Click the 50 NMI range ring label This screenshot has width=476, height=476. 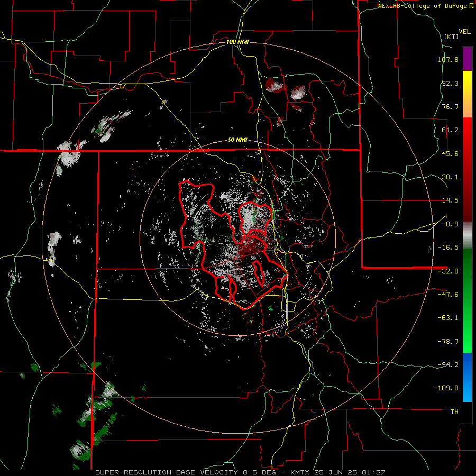click(237, 140)
